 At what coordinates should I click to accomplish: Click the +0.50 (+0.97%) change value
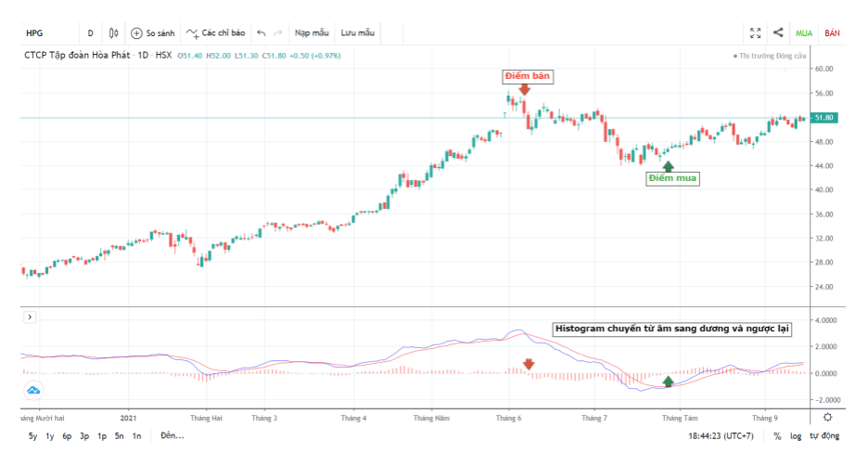(x=315, y=56)
